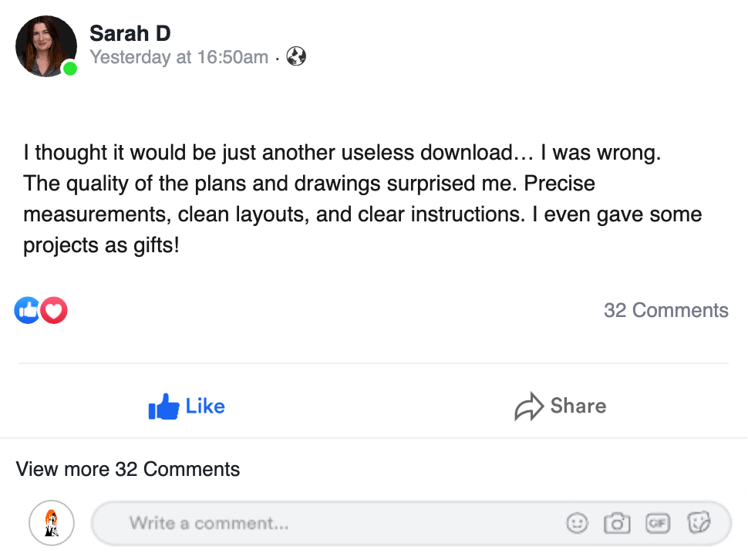Attach a photo with the camera icon
This screenshot has height=560, width=748.
tap(617, 524)
